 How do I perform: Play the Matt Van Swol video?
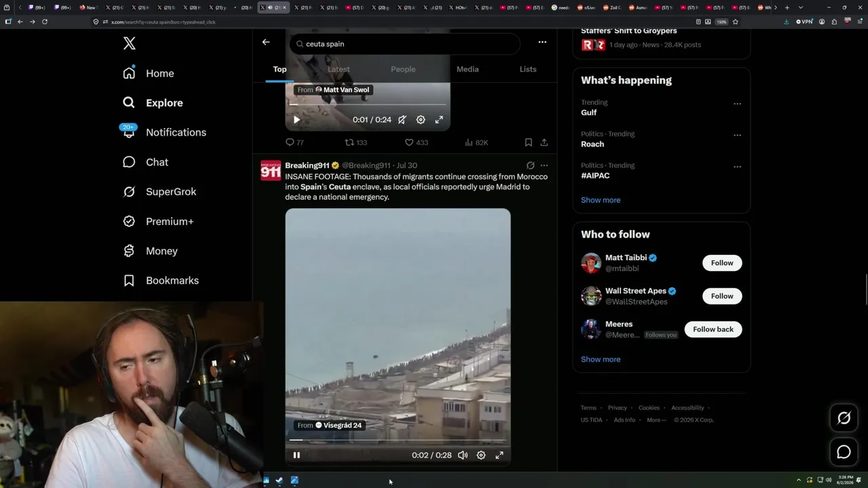pos(296,120)
